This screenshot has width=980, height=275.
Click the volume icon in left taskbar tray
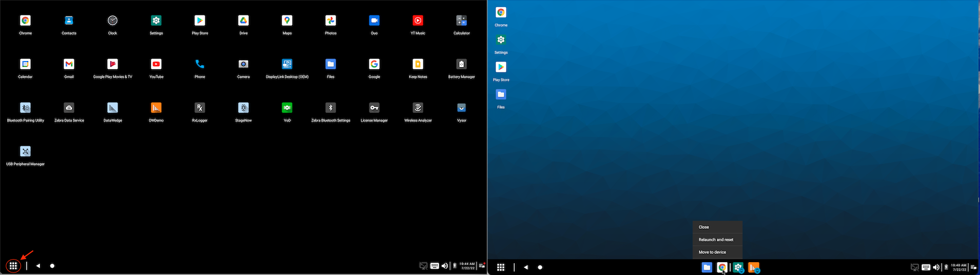coord(445,266)
